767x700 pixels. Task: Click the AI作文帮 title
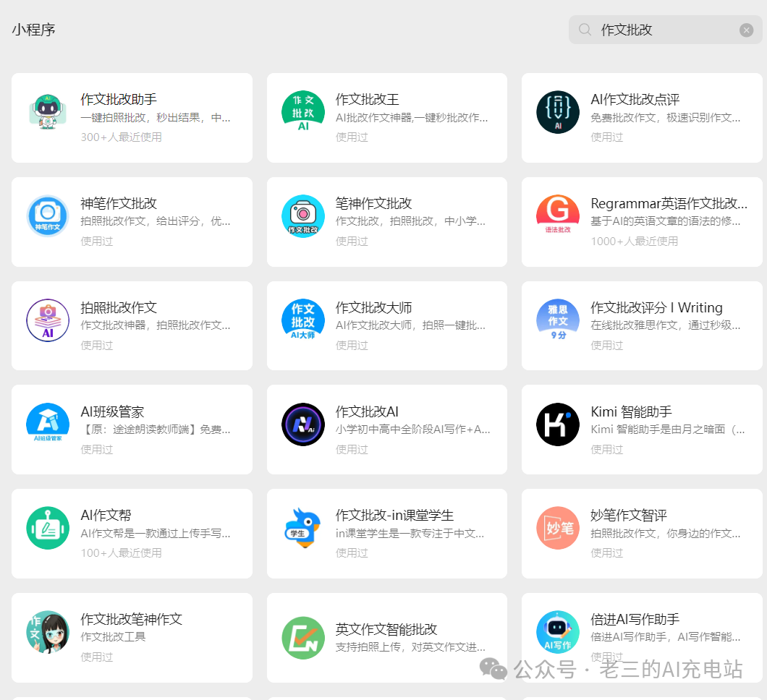tap(106, 515)
